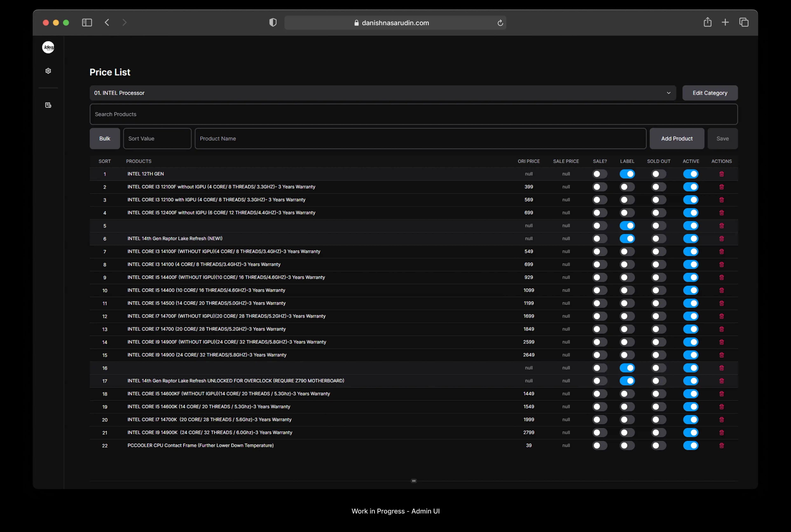Click the Idea logo in the sidebar
The width and height of the screenshot is (791, 532).
pos(48,47)
